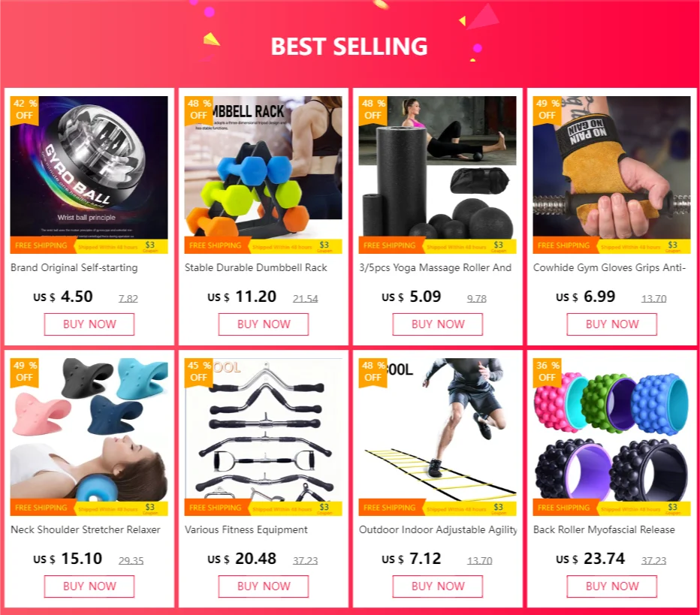Open the fitness bar attachments image
Screen dimensions: 700x615
point(263,437)
